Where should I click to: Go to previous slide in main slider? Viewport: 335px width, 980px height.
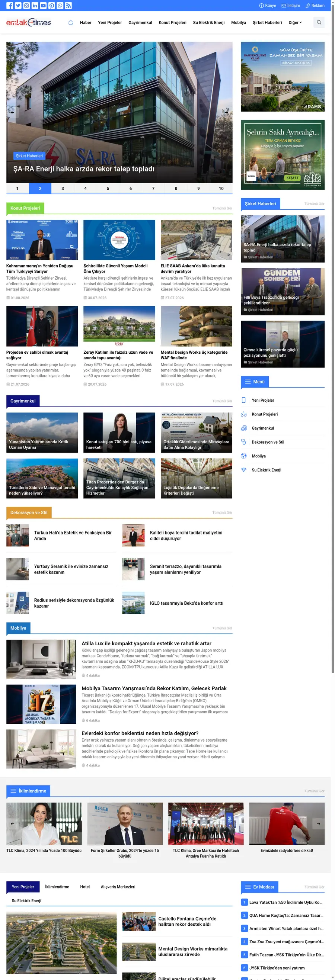[12, 112]
